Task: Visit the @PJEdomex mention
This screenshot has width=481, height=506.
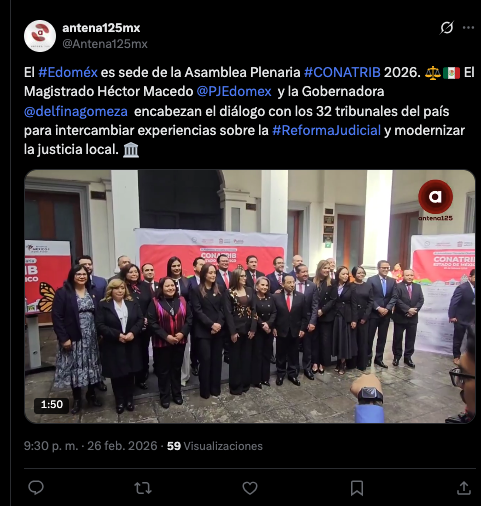Action: [x=234, y=91]
